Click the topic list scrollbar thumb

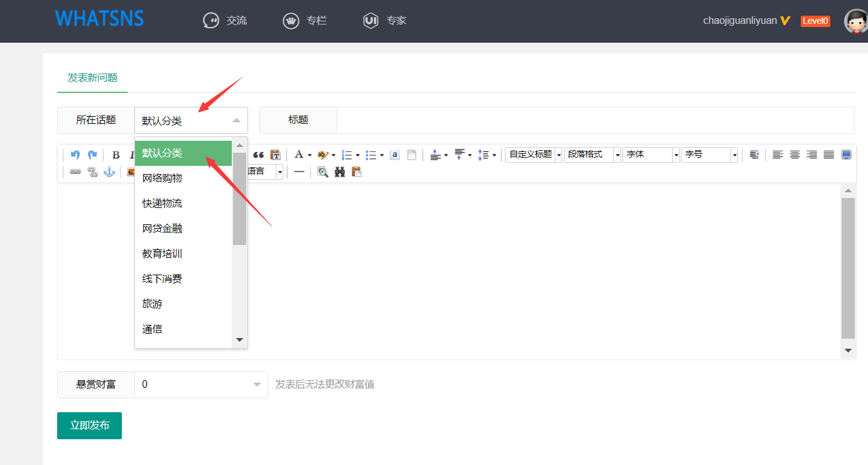pyautogui.click(x=239, y=198)
